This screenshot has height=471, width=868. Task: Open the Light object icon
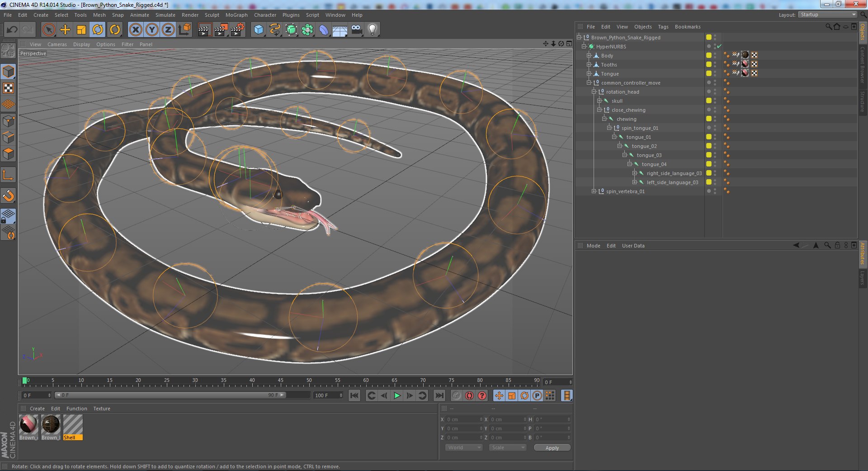372,30
